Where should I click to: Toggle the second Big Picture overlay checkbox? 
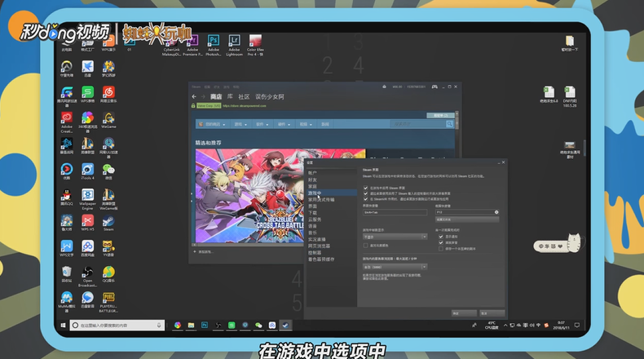[365, 193]
